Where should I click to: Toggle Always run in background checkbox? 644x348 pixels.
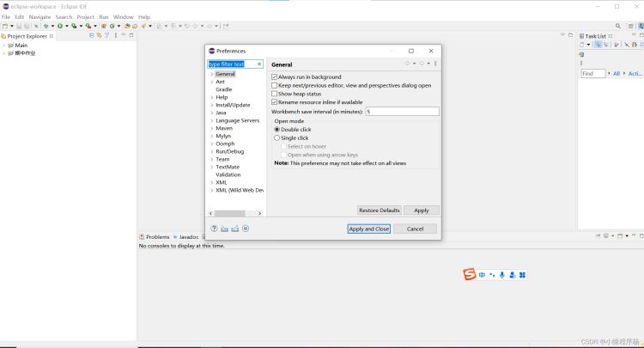click(x=275, y=76)
